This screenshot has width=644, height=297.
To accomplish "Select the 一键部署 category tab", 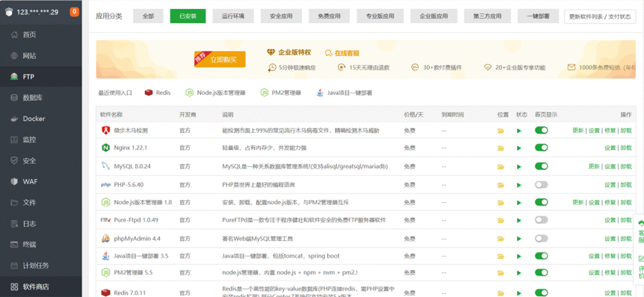I will point(538,16).
